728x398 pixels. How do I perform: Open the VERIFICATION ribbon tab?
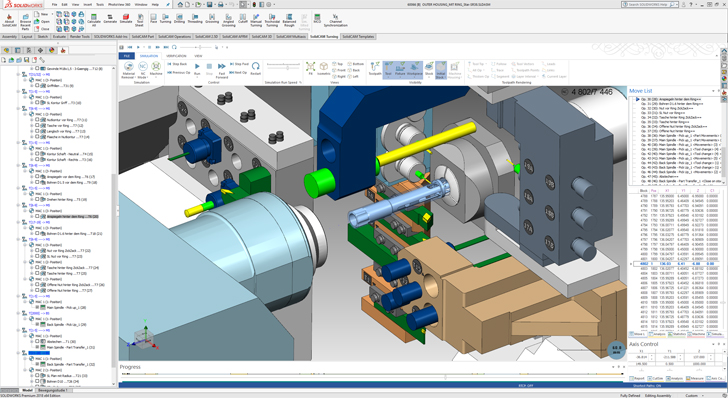point(176,56)
